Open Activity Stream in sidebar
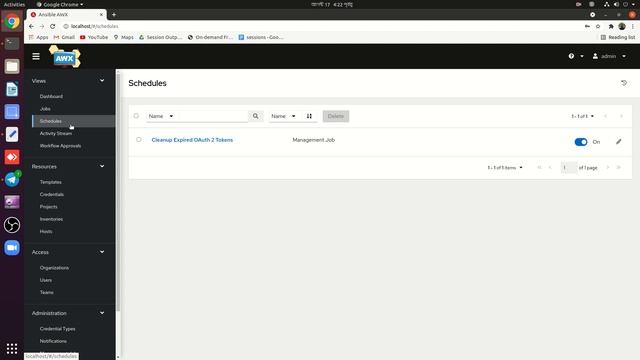Viewport: 640px width, 360px height. [x=56, y=133]
